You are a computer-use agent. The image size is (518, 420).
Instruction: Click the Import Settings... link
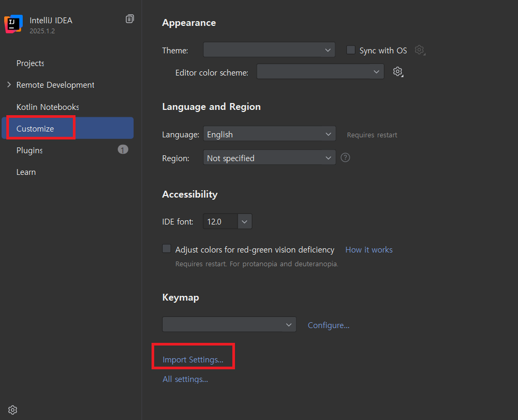point(193,360)
